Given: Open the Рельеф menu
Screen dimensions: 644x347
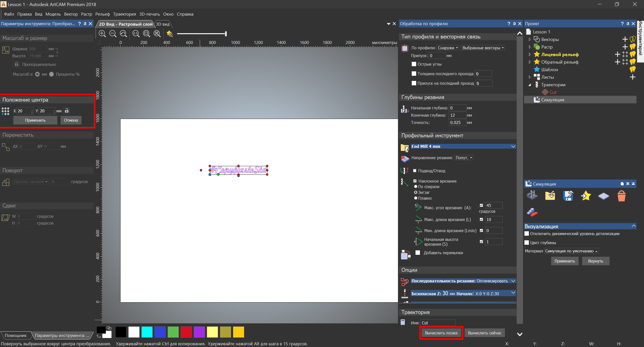Looking at the screenshot, I should (x=102, y=14).
